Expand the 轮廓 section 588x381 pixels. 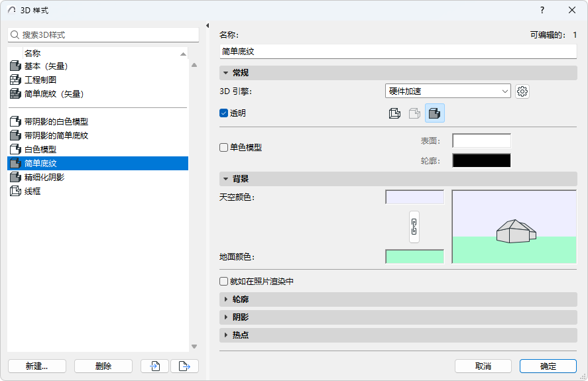(398, 299)
